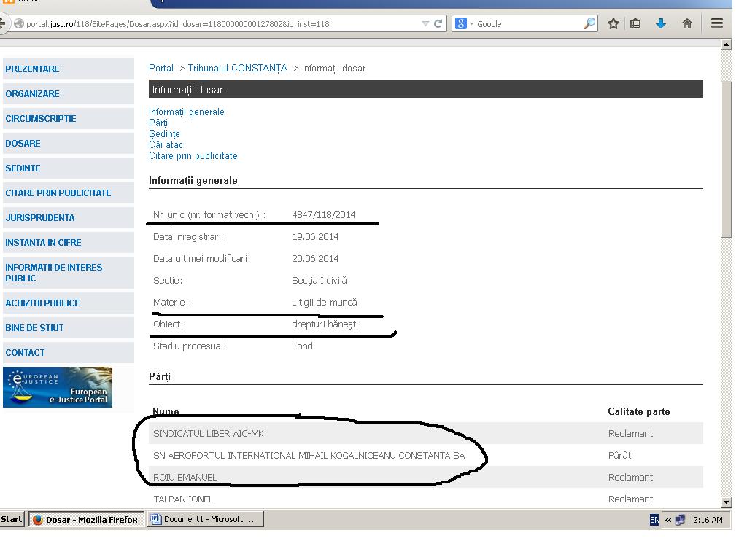Select JURISPRUDENTA in the left menu

coord(40,218)
